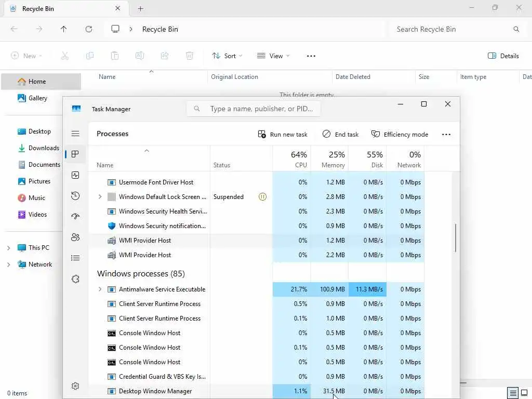This screenshot has height=399, width=532.
Task: Switch File Explorer to large thumbnails view icon
Action: [x=524, y=393]
